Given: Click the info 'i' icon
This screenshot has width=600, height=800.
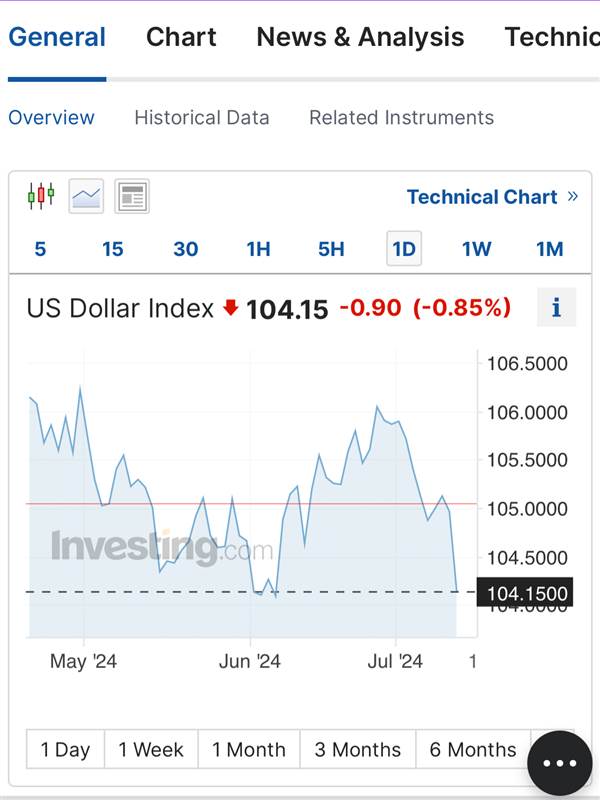Looking at the screenshot, I should (x=556, y=307).
